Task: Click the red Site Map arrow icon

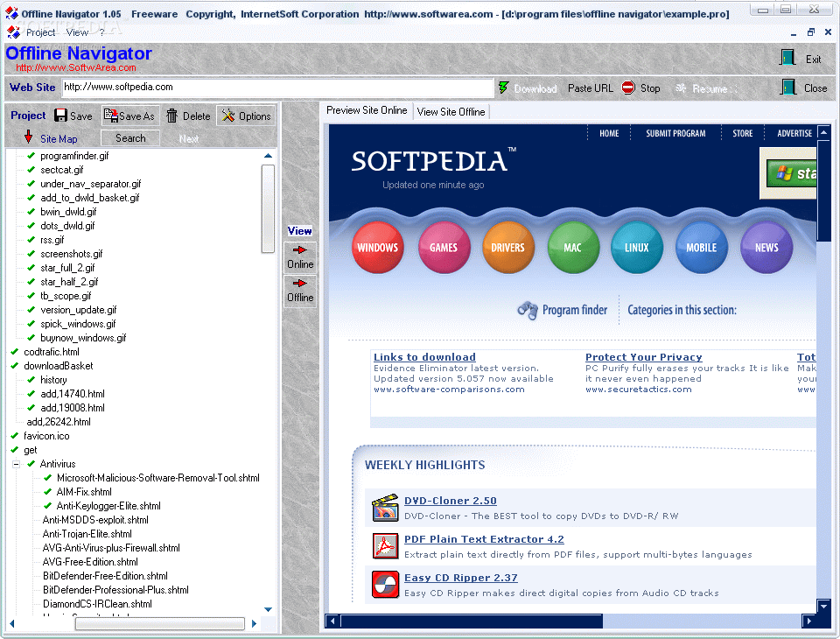Action: [x=28, y=137]
